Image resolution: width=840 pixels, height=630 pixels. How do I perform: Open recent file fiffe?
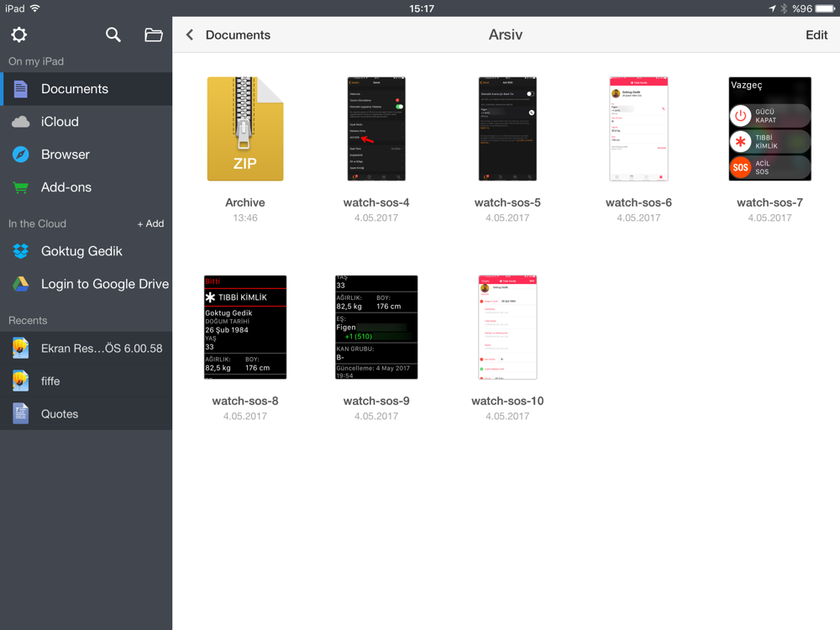pyautogui.click(x=50, y=381)
